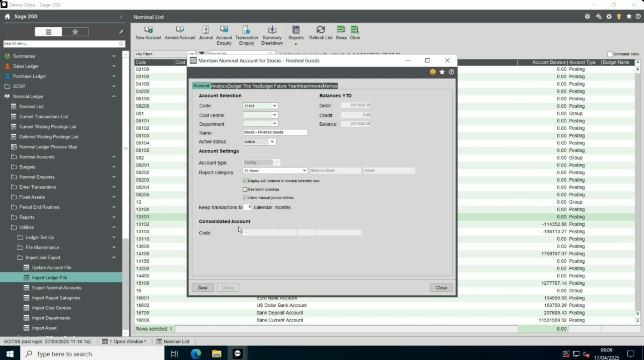This screenshot has height=360, width=644.
Task: Open File Explorer from the taskbar
Action: coord(216,354)
